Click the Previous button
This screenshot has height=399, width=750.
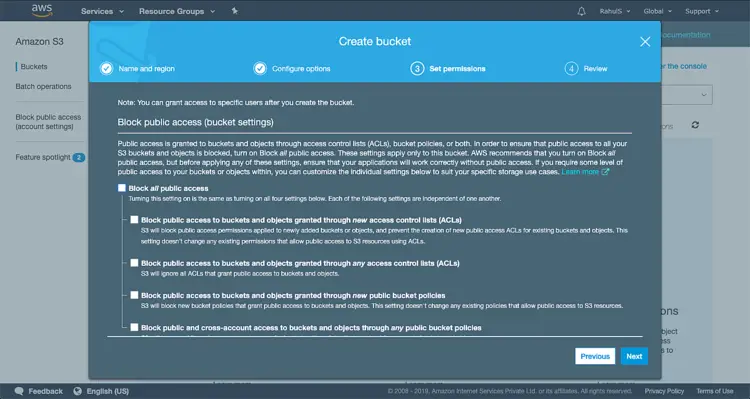tap(595, 356)
